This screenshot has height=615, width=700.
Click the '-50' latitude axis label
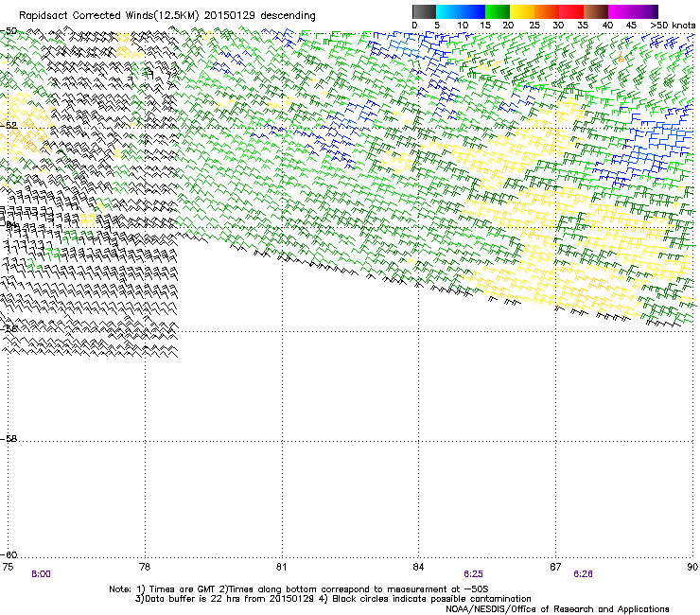click(x=9, y=31)
